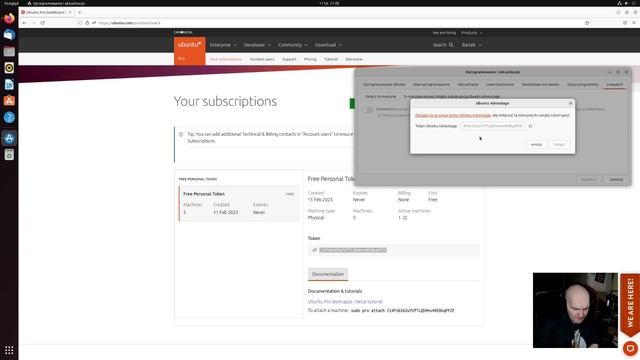
Task: Close the Ubuntu Advantage dialog
Action: click(571, 103)
